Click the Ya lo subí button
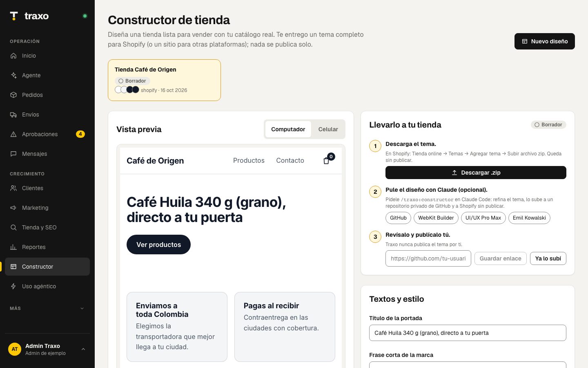The height and width of the screenshot is (368, 588). click(x=548, y=258)
